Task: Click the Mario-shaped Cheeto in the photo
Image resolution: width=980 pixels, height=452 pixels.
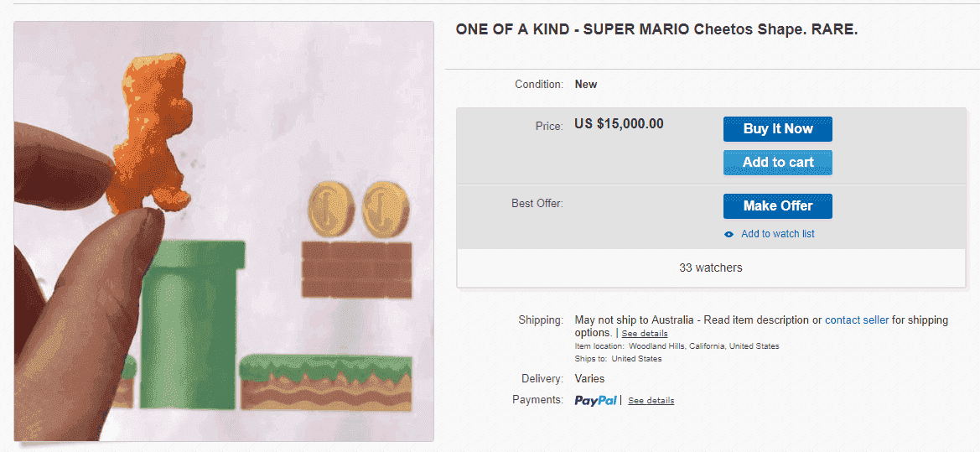Action: (148, 132)
